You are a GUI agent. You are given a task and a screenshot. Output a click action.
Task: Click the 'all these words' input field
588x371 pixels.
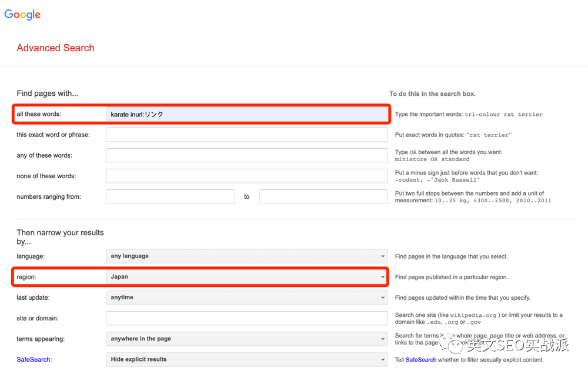coord(247,115)
